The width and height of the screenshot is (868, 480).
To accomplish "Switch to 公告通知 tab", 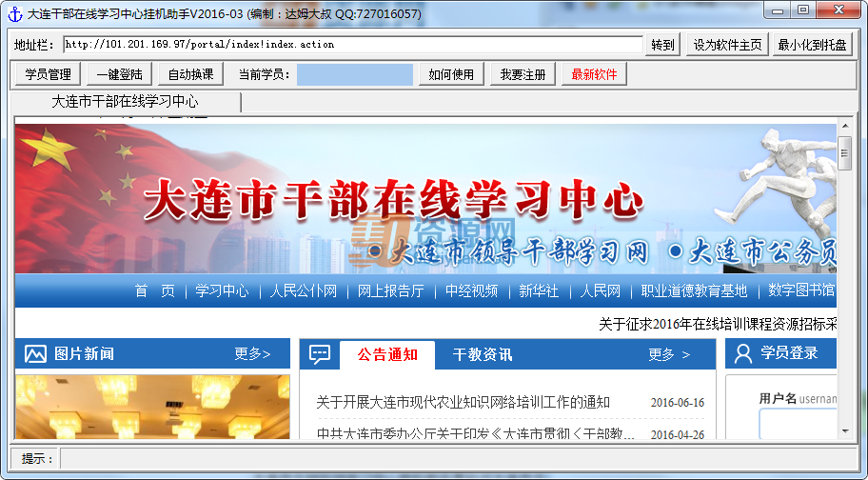I will point(387,355).
